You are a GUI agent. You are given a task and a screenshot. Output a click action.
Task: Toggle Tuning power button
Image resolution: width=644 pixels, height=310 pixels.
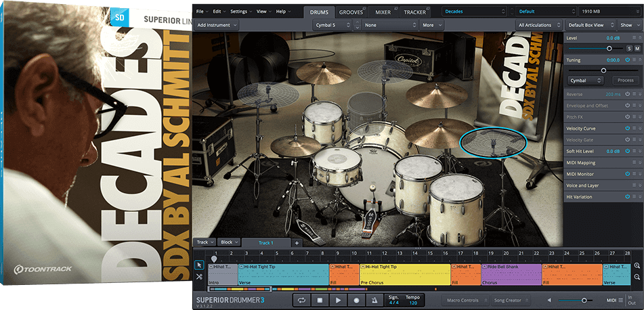(628, 60)
